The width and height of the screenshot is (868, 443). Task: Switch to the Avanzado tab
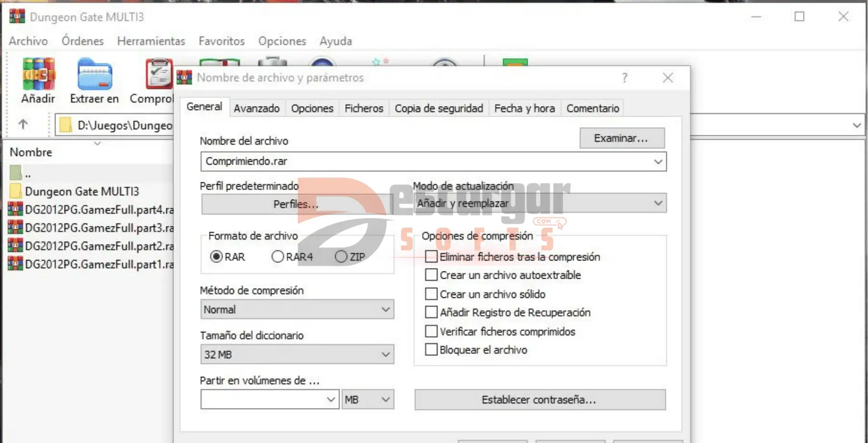point(257,108)
